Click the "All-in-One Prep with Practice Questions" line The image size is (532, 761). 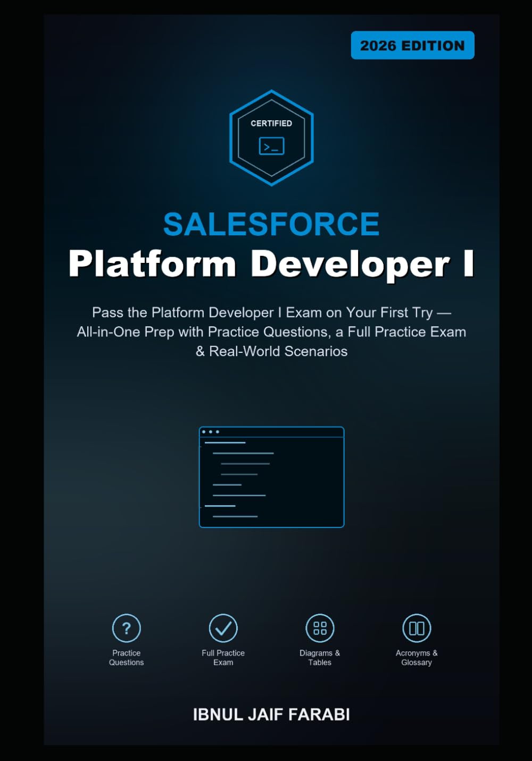coord(271,332)
